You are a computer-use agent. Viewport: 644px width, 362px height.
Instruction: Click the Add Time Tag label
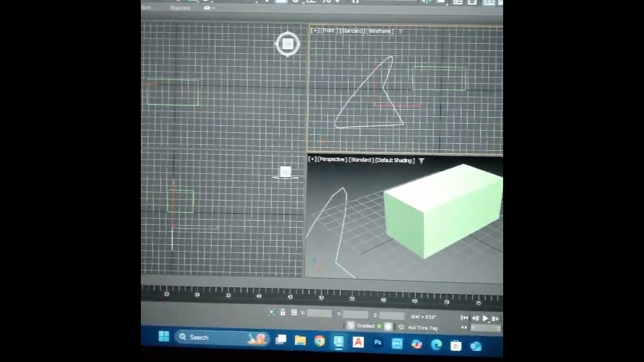(x=423, y=328)
